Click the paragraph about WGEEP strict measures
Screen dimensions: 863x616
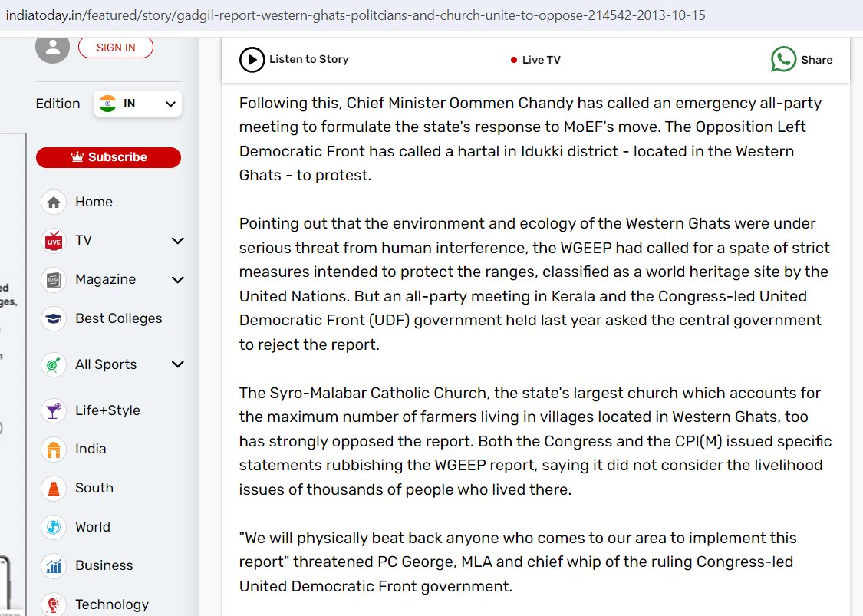click(x=535, y=284)
